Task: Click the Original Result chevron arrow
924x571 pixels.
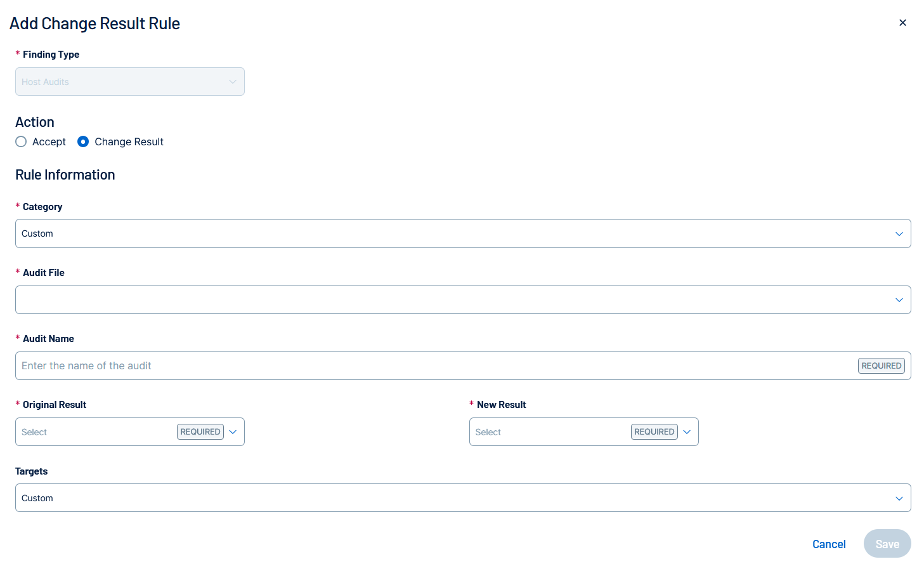Action: [233, 432]
